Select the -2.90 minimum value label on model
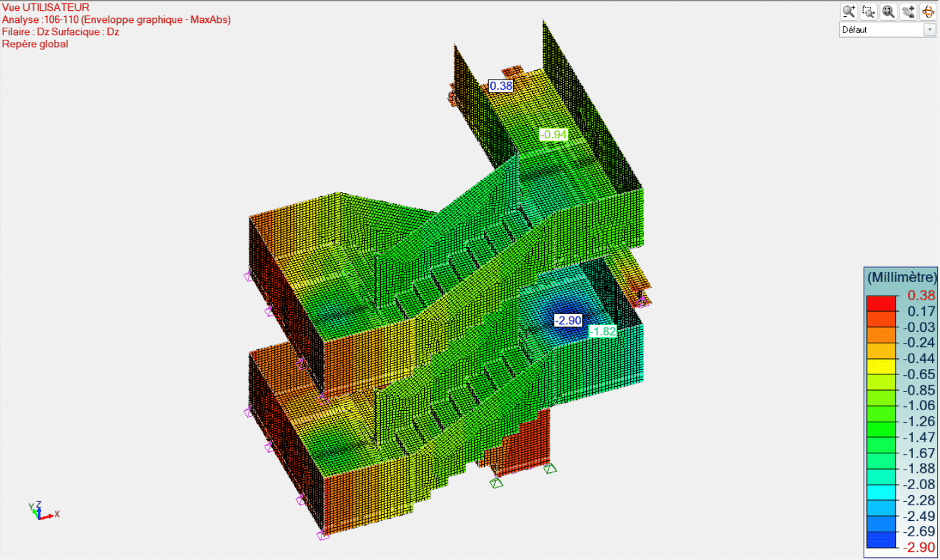Image resolution: width=940 pixels, height=560 pixels. 567,320
